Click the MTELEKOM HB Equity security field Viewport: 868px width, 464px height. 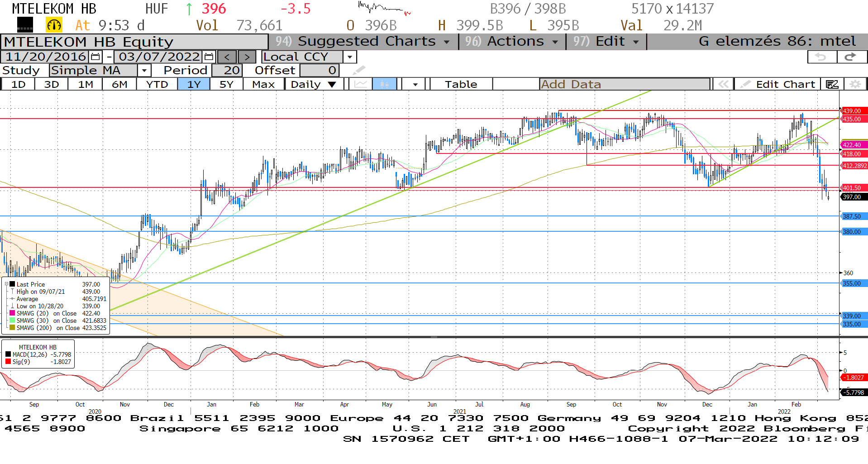(x=134, y=42)
